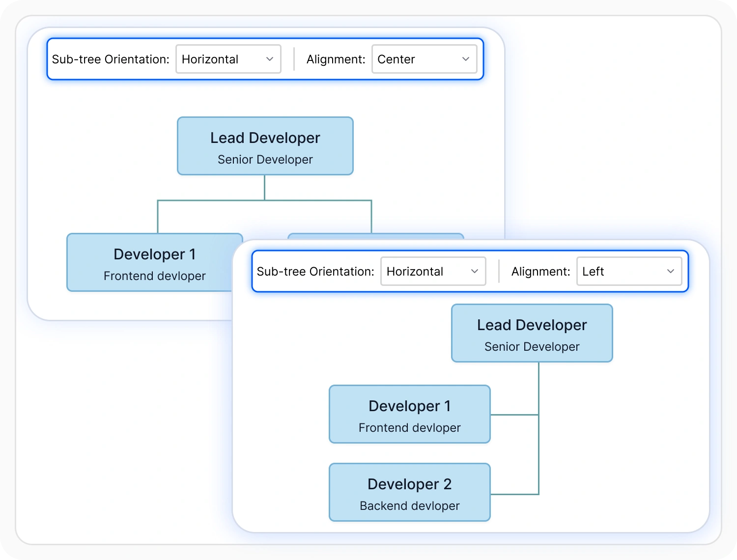Screen dimensions: 737x560
Task: Click the lower Alignment label
Action: click(x=541, y=272)
